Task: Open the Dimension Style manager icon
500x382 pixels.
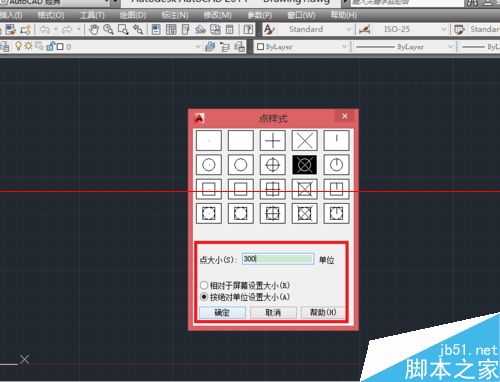Action: (x=364, y=29)
